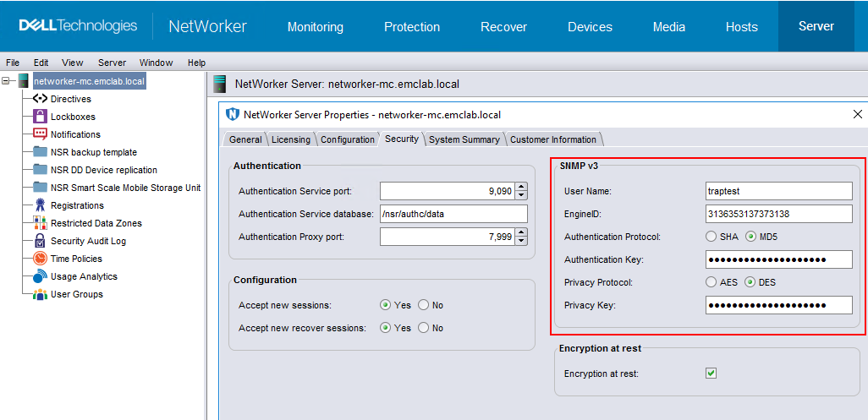Viewport: 868px width, 420px height.
Task: Decrease the Authentication Proxy port value
Action: pos(521,241)
